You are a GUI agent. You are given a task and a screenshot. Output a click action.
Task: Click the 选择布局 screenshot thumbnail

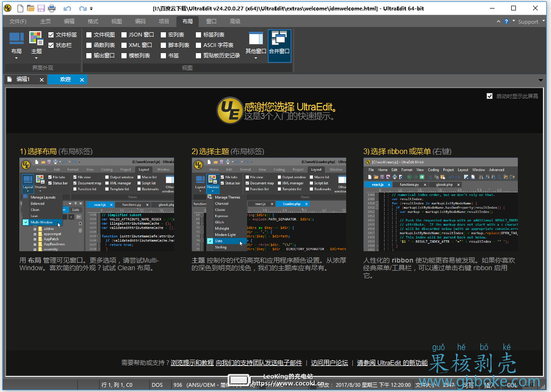coord(97,204)
